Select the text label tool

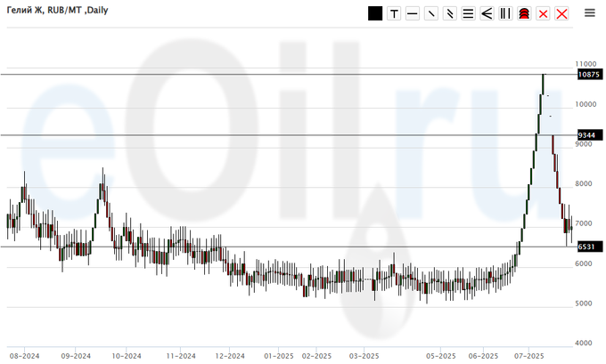click(394, 13)
